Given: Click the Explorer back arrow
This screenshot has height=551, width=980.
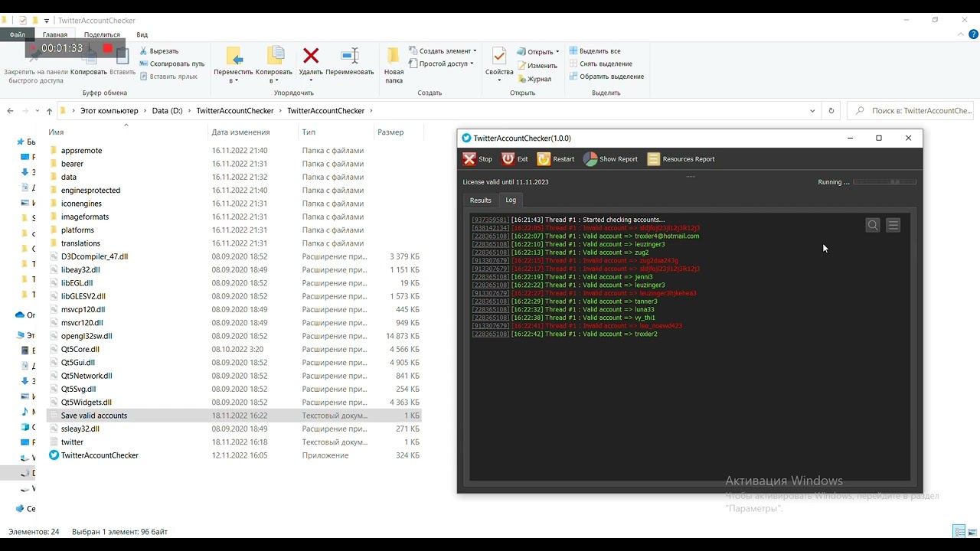Looking at the screenshot, I should point(10,111).
